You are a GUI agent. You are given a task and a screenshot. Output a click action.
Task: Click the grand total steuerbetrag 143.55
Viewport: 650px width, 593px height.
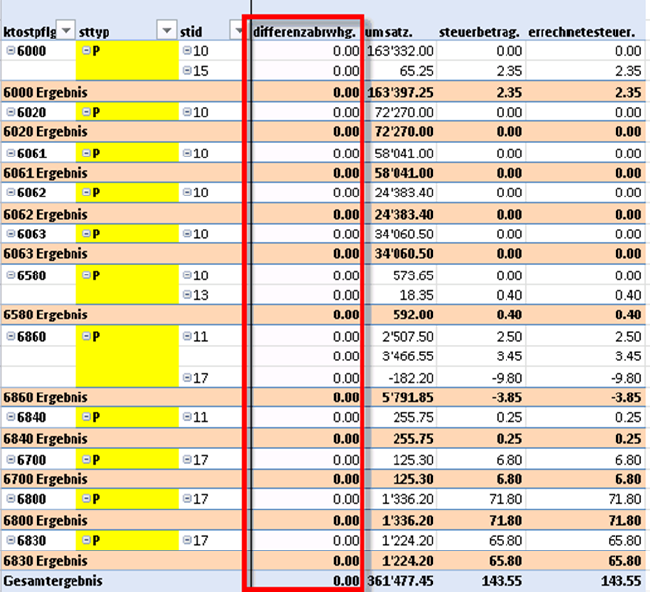point(501,581)
